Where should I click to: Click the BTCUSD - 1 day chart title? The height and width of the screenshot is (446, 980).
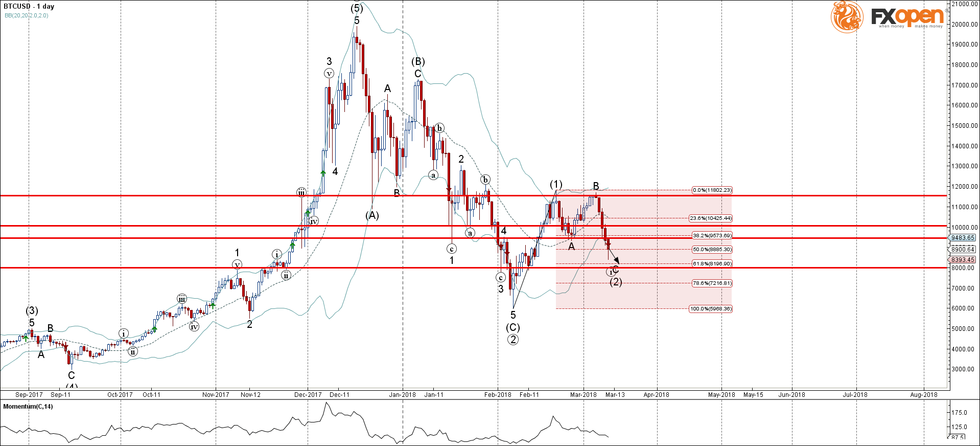point(29,6)
